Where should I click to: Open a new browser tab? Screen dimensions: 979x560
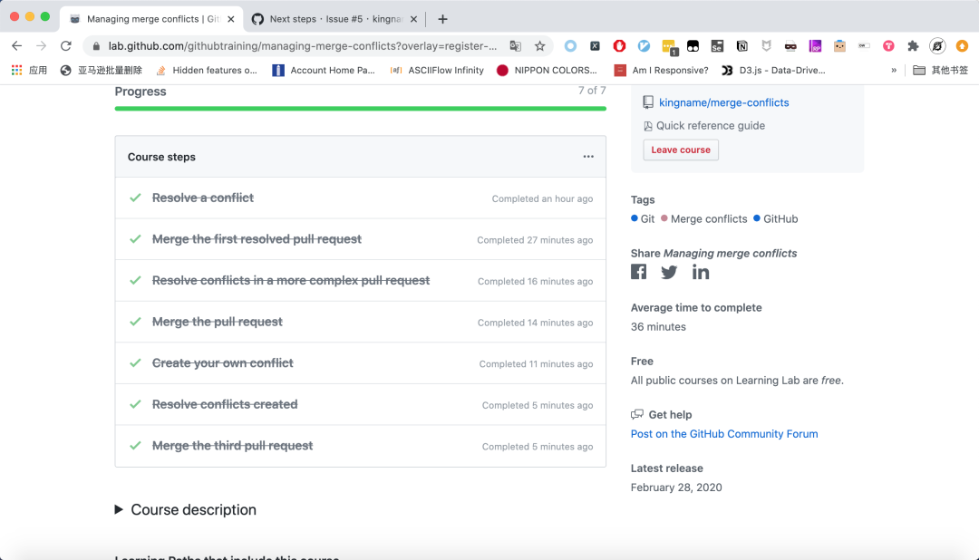[x=442, y=19]
